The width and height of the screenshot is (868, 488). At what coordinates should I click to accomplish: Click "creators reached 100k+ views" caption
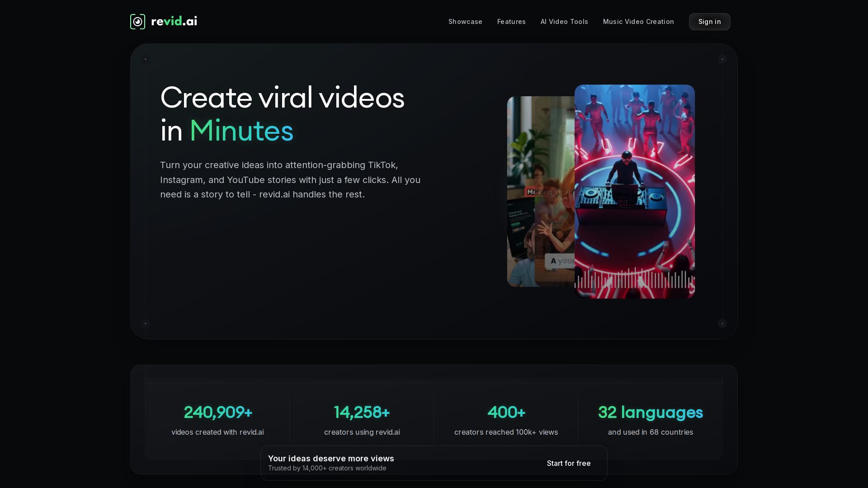[x=506, y=432]
